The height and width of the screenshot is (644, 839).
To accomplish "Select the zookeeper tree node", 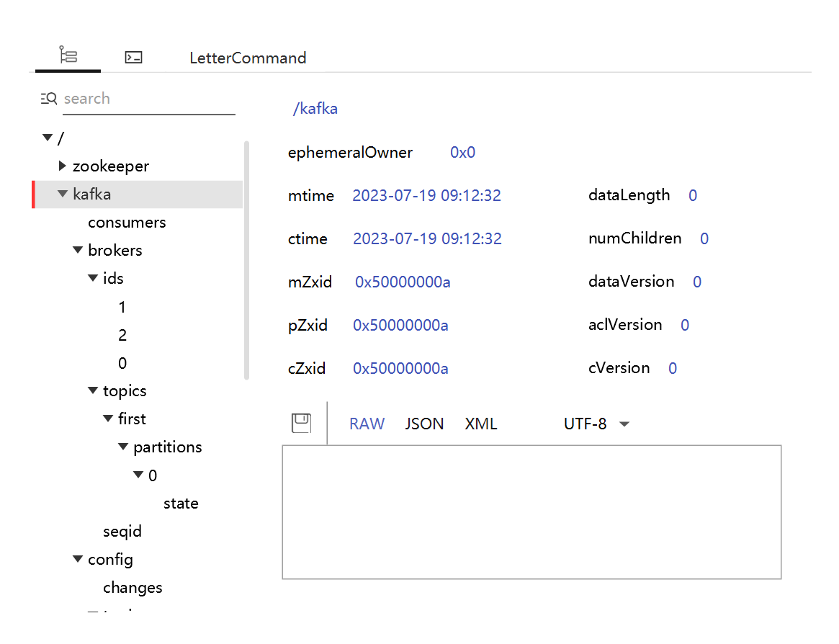I will (111, 166).
